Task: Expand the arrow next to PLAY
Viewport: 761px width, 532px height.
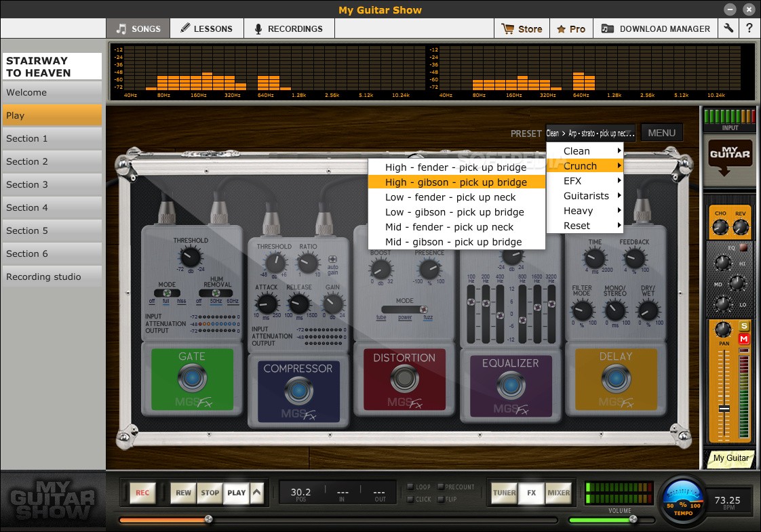Action: point(257,493)
